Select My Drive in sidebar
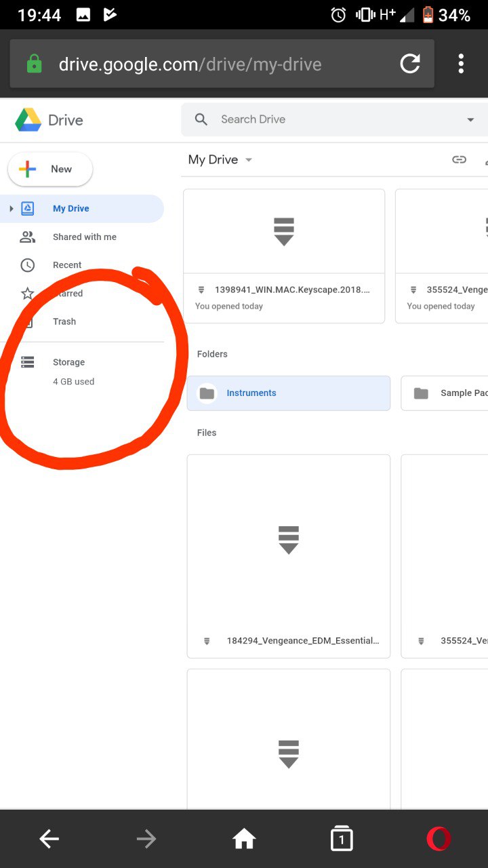 [83, 209]
